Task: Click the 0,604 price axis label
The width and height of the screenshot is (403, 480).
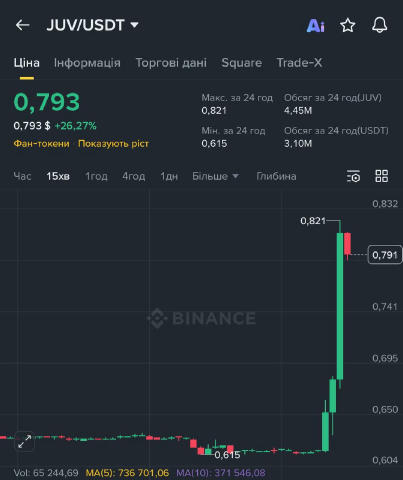Action: [x=385, y=460]
